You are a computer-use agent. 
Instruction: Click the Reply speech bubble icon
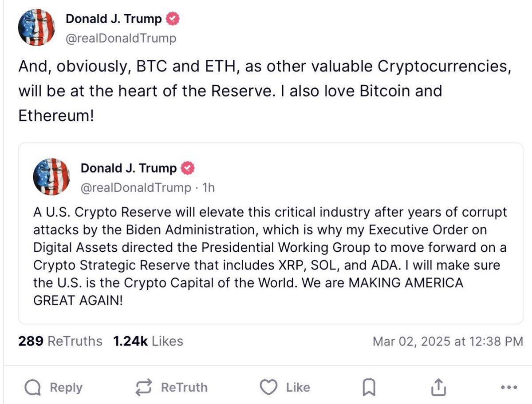pyautogui.click(x=33, y=388)
